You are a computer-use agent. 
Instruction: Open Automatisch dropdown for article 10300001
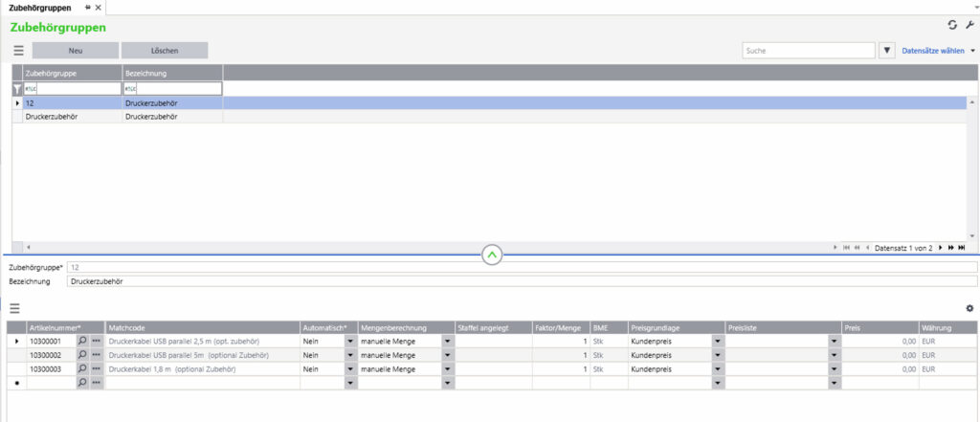tap(350, 342)
